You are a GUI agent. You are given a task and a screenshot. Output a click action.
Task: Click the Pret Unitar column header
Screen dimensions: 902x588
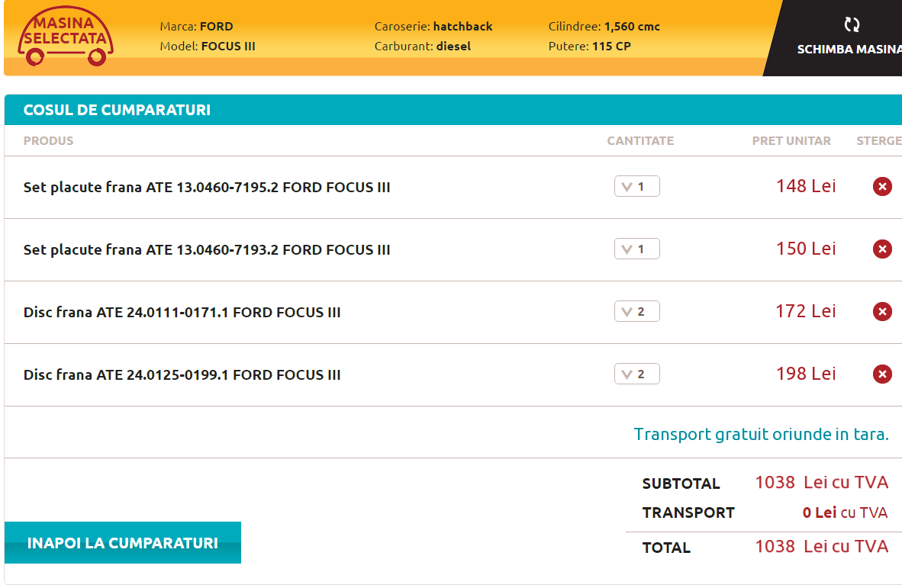[791, 141]
